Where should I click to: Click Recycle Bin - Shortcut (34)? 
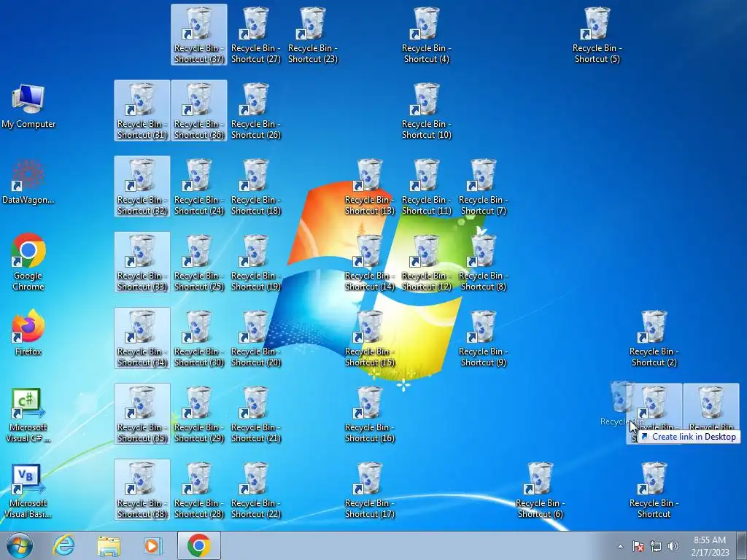(x=142, y=338)
